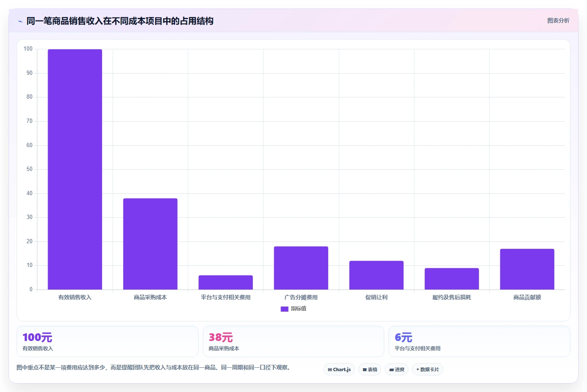Click the 表格 tag chip
Viewport: 587px width, 392px height.
click(370, 369)
